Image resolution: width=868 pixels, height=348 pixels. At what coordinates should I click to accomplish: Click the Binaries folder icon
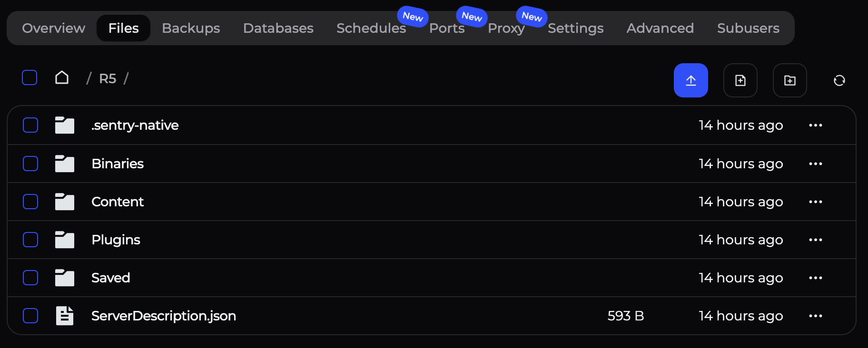pos(65,164)
